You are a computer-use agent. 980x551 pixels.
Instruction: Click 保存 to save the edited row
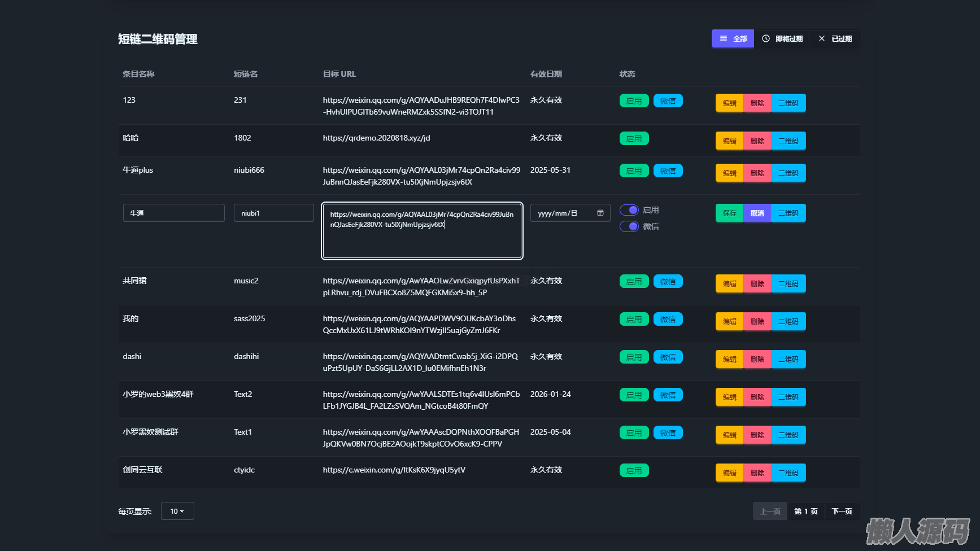click(729, 213)
